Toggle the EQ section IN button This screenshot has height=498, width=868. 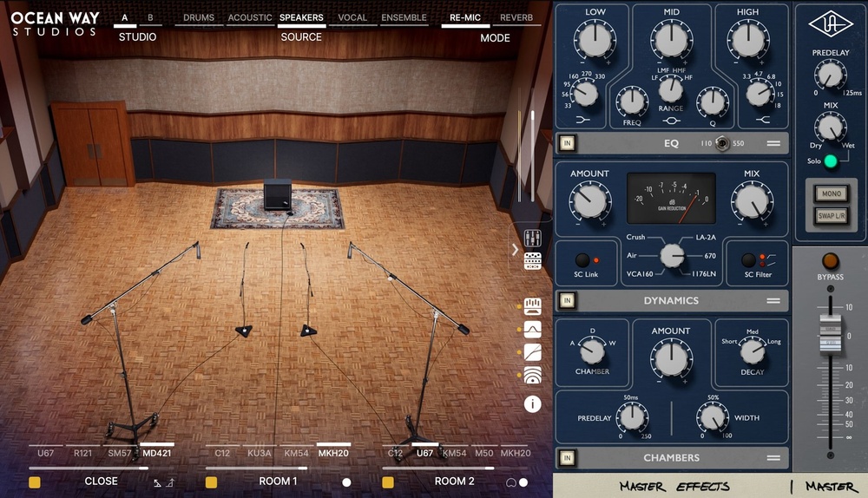(568, 143)
